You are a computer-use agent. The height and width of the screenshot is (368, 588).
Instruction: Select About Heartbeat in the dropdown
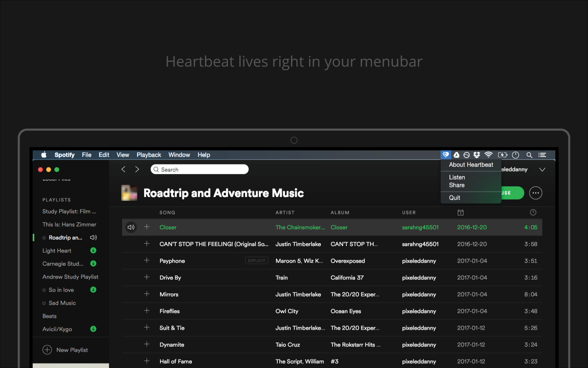470,164
